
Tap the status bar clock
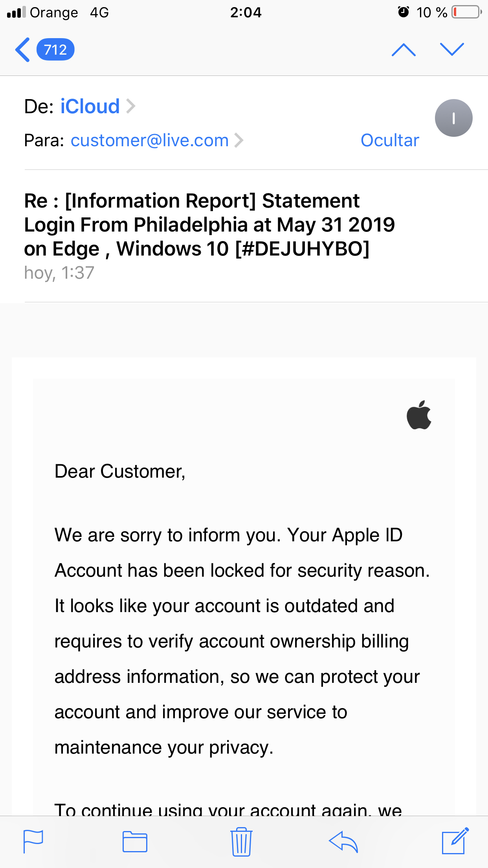(246, 13)
